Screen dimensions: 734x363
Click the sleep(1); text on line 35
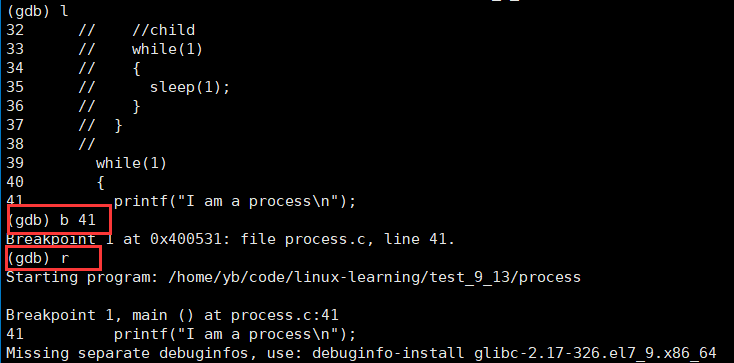[x=190, y=88]
